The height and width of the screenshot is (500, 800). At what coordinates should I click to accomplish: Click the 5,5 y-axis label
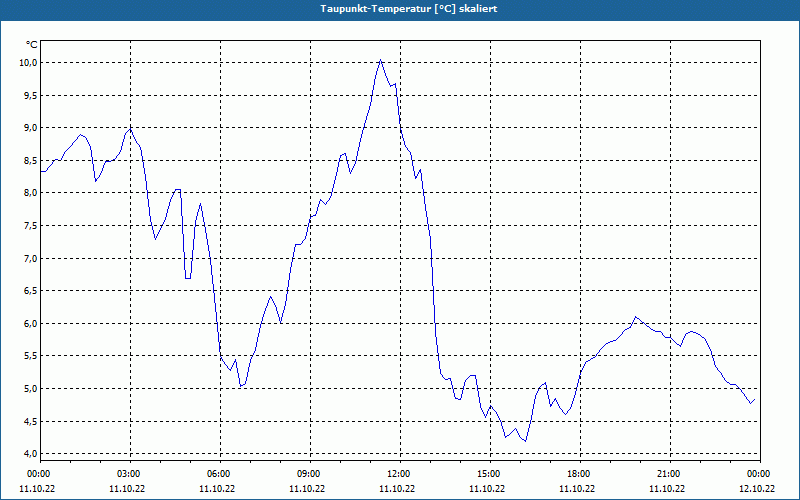click(x=31, y=356)
